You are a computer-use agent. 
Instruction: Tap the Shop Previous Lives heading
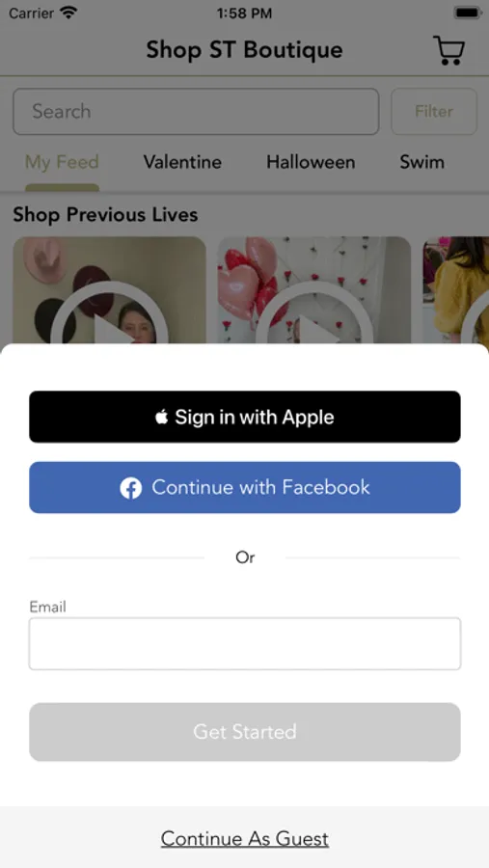click(105, 215)
